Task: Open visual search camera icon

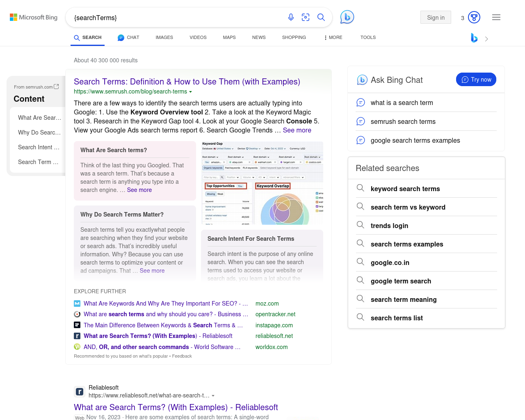Action: pos(306,17)
